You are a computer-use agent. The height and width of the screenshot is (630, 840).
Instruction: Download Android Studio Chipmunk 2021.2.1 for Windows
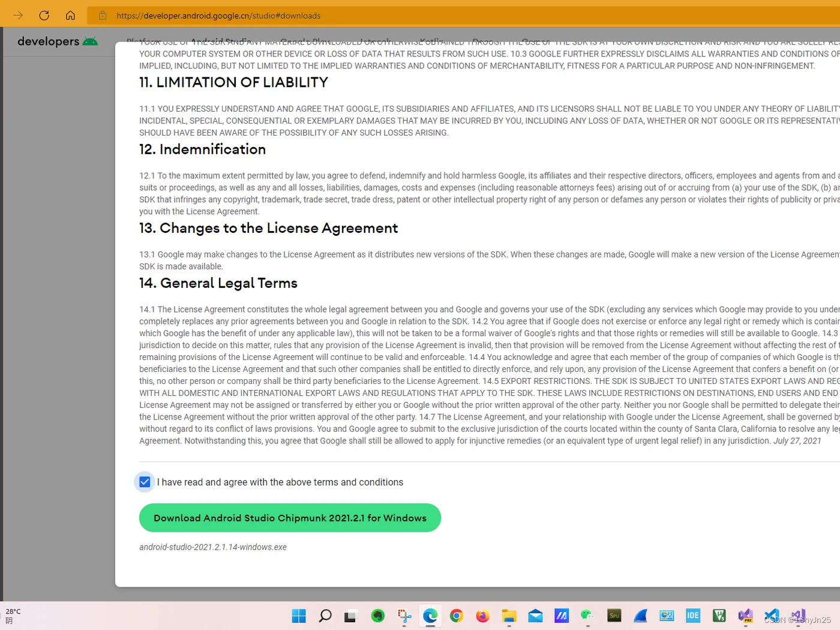click(290, 518)
